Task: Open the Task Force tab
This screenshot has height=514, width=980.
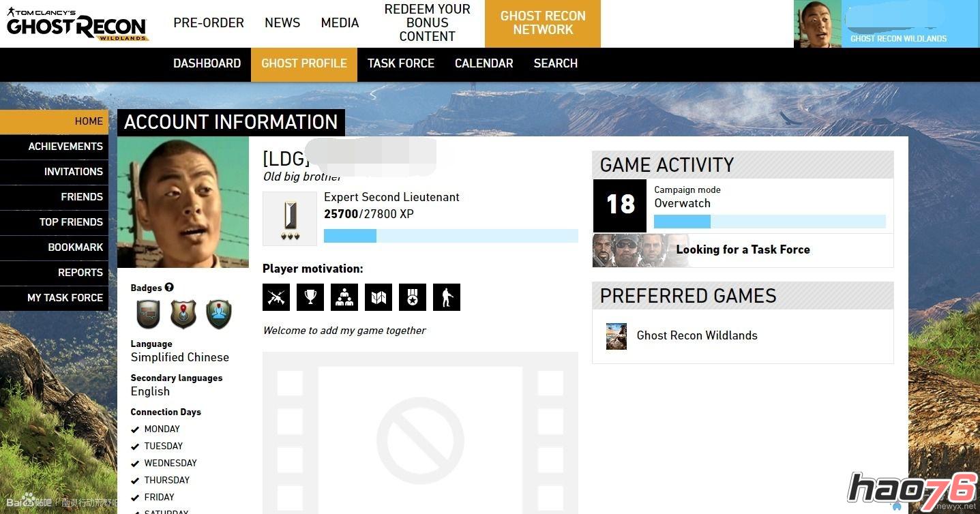Action: [x=401, y=63]
